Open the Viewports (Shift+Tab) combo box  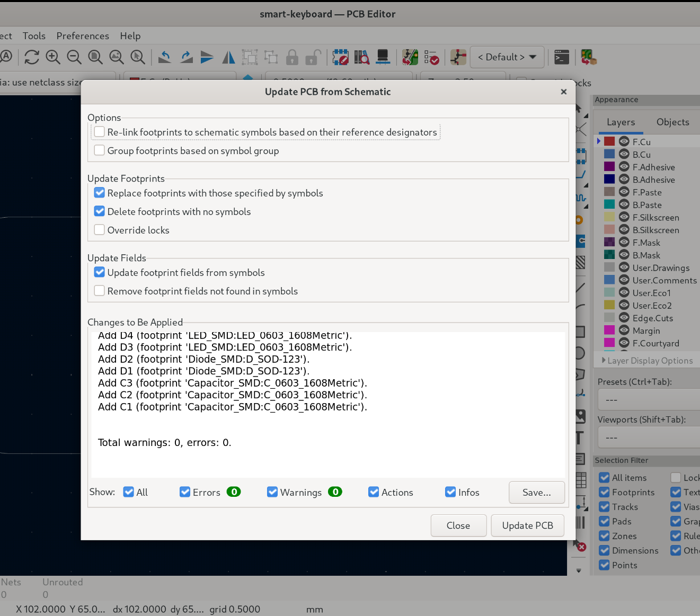pyautogui.click(x=649, y=438)
